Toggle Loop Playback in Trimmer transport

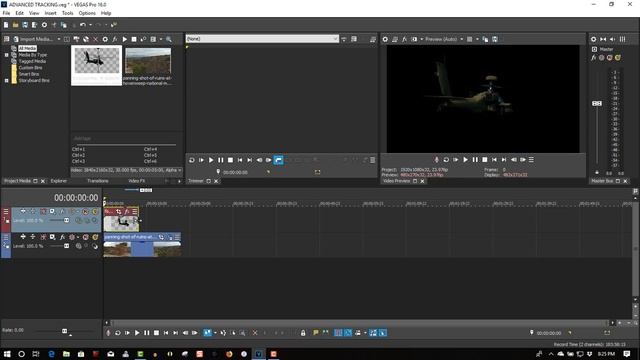191,160
